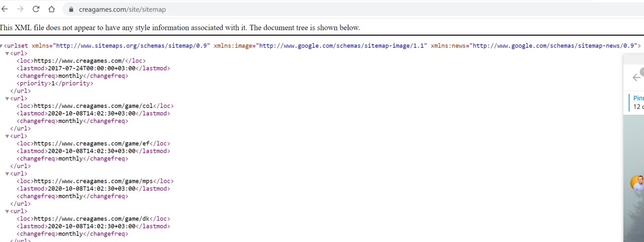Image resolution: width=644 pixels, height=242 pixels.
Task: Click the changefreq monthly line under game/ef
Action: [72, 159]
